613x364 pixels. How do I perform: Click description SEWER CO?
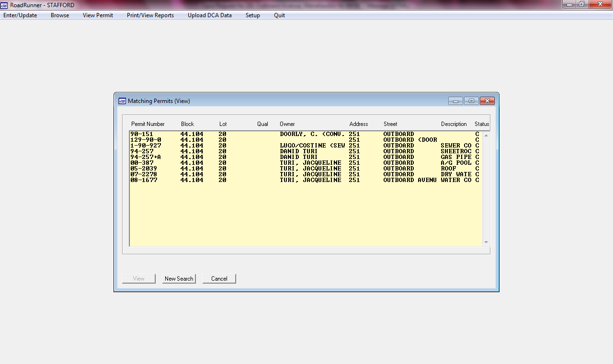pos(456,146)
